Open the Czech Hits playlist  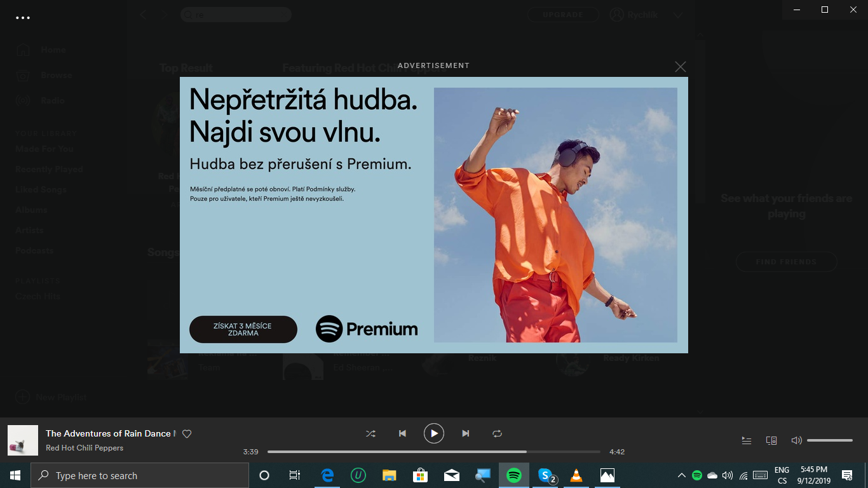(x=37, y=297)
